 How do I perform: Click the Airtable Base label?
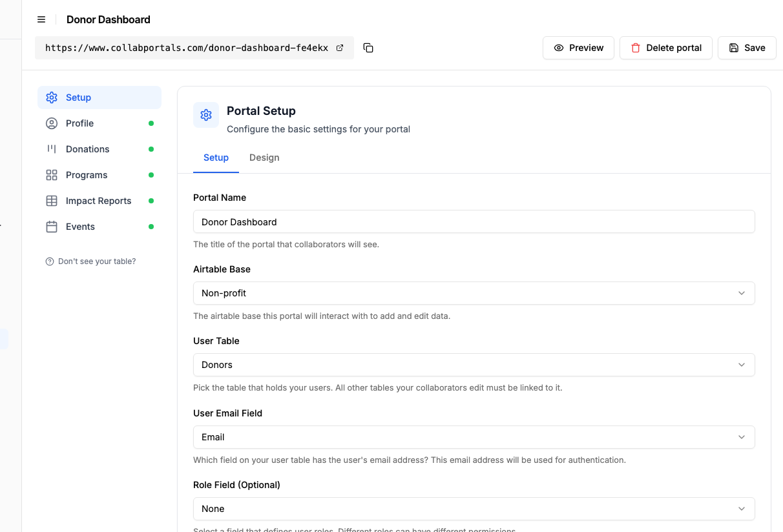click(222, 269)
